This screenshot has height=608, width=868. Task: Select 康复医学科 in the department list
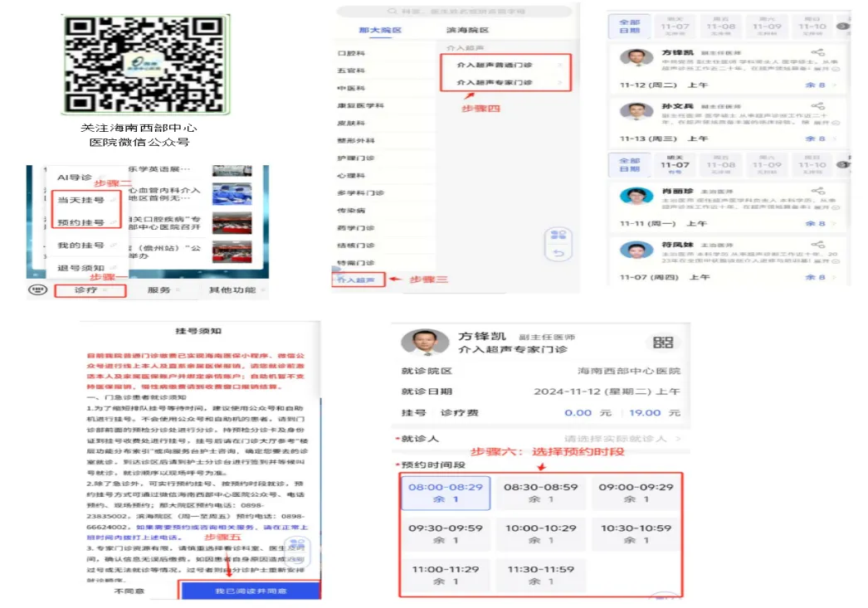point(360,105)
